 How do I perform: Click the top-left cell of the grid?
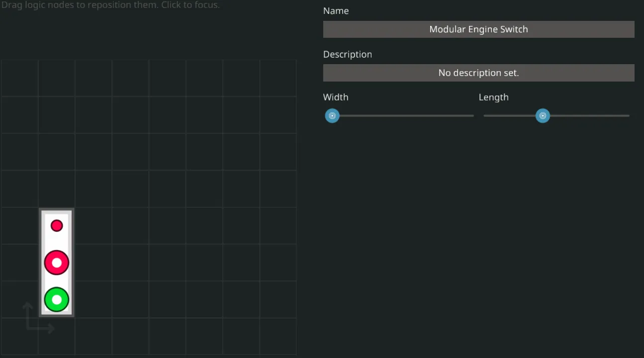point(20,78)
